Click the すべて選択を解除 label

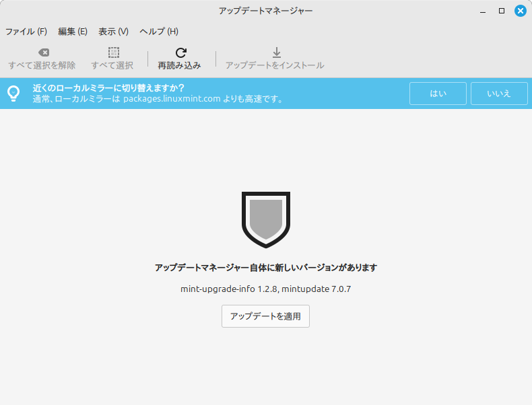[x=42, y=65]
